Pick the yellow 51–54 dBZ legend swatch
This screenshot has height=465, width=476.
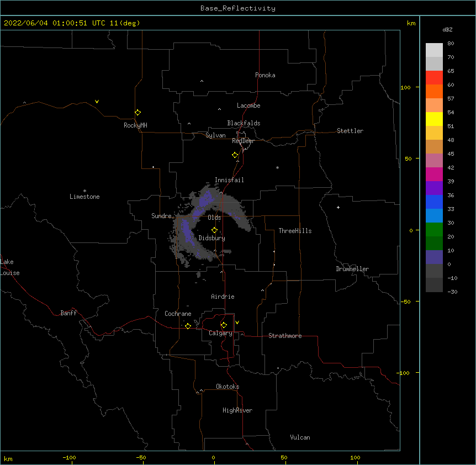[x=434, y=119]
